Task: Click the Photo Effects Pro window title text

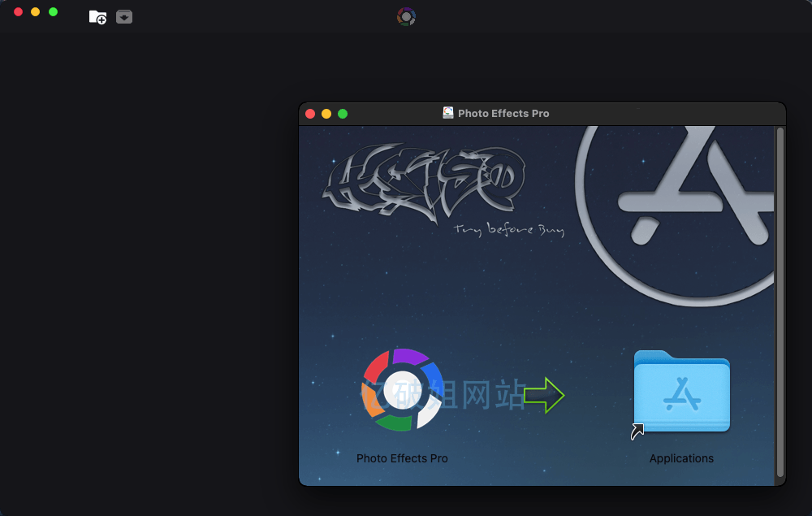Action: (x=503, y=114)
